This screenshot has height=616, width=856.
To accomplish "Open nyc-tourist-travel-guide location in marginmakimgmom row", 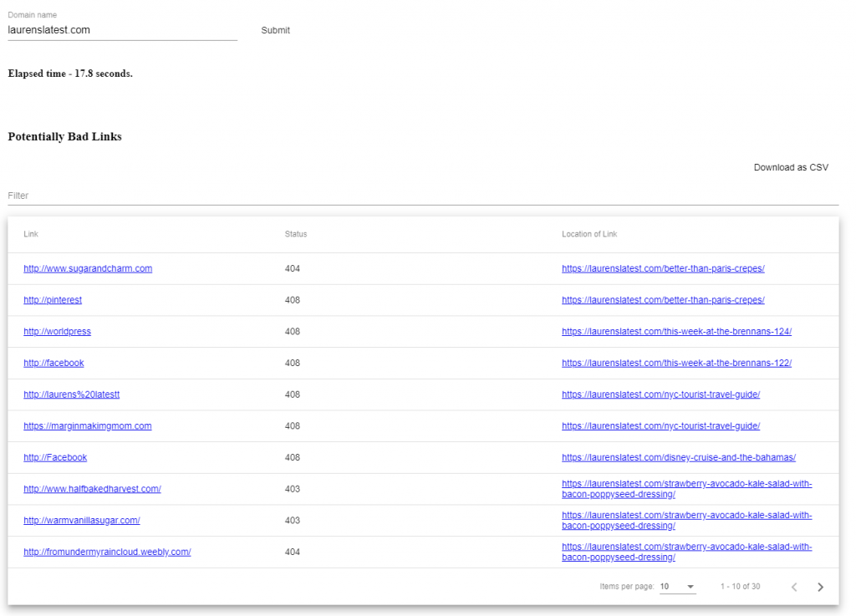I will pyautogui.click(x=661, y=426).
